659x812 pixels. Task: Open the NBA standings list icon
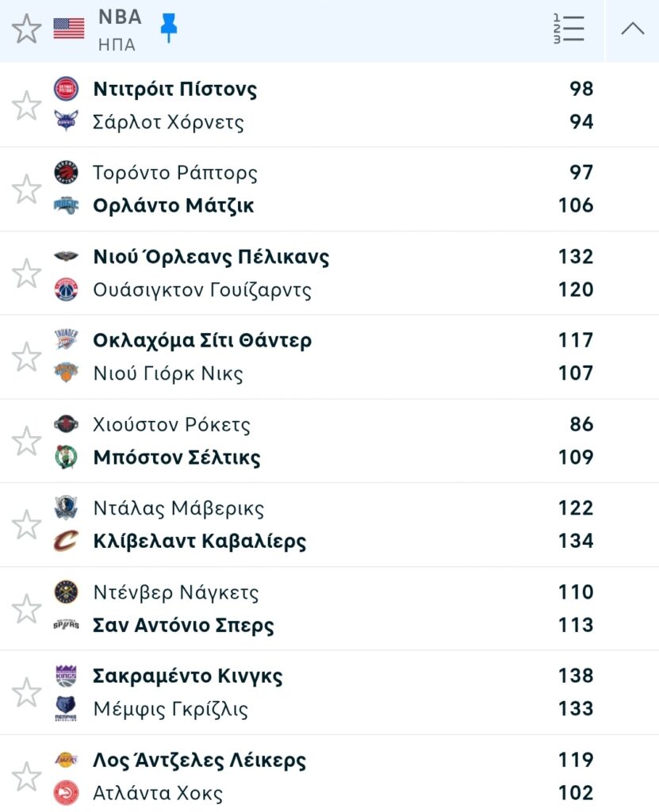pos(568,29)
